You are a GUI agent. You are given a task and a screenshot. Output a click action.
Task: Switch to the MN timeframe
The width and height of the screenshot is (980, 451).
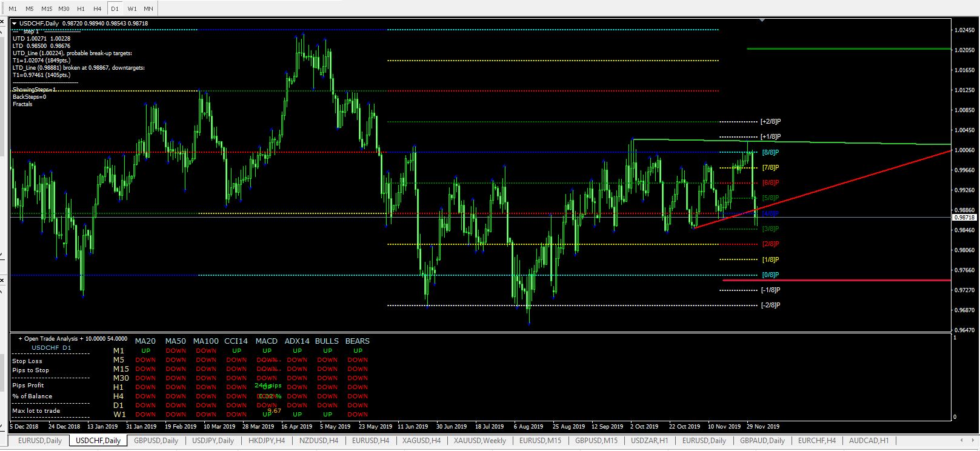point(148,8)
